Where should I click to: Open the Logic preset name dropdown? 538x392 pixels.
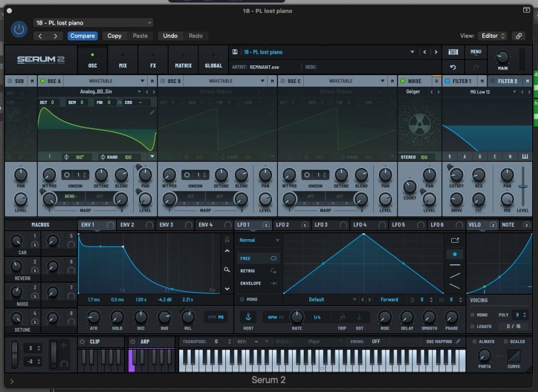(94, 23)
